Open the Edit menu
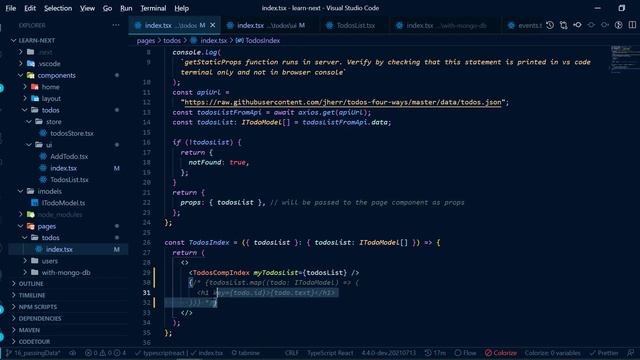This screenshot has width=640, height=360. click(x=30, y=8)
